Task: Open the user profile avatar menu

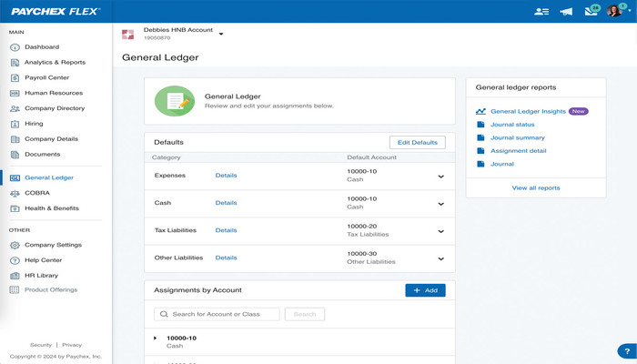Action: coord(615,12)
